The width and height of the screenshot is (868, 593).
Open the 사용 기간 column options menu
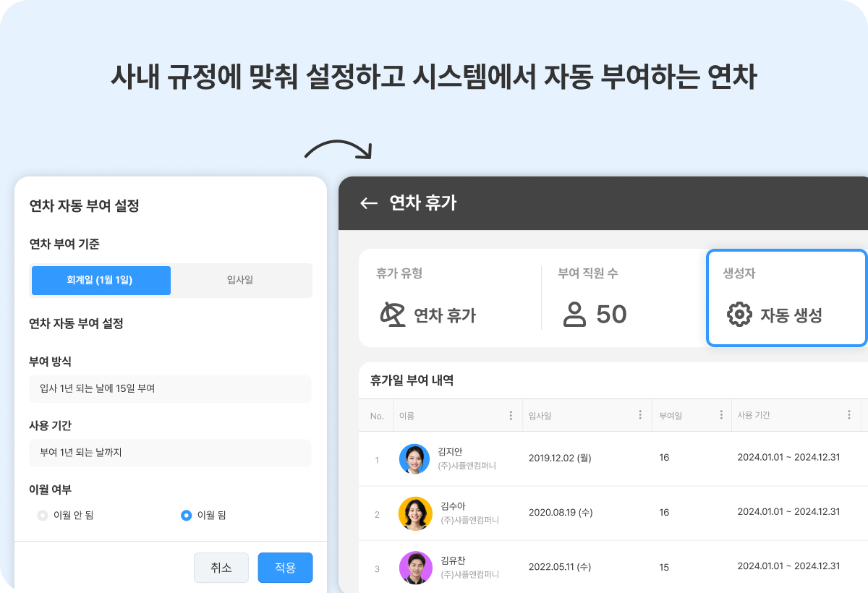click(849, 415)
